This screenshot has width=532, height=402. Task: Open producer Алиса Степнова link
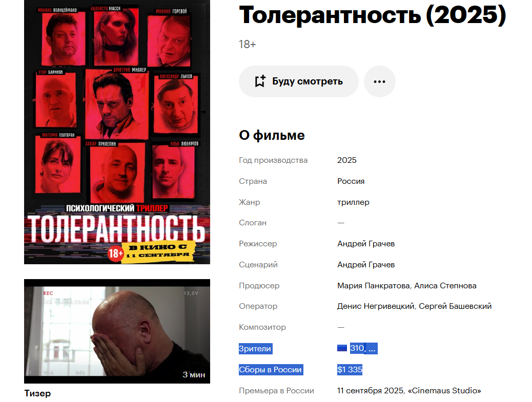tap(445, 286)
